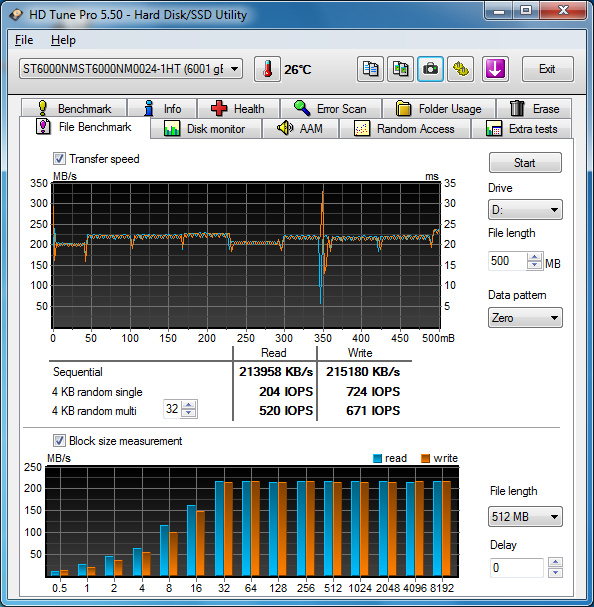
Task: Click the Disk monitor chart icon
Action: click(x=172, y=129)
